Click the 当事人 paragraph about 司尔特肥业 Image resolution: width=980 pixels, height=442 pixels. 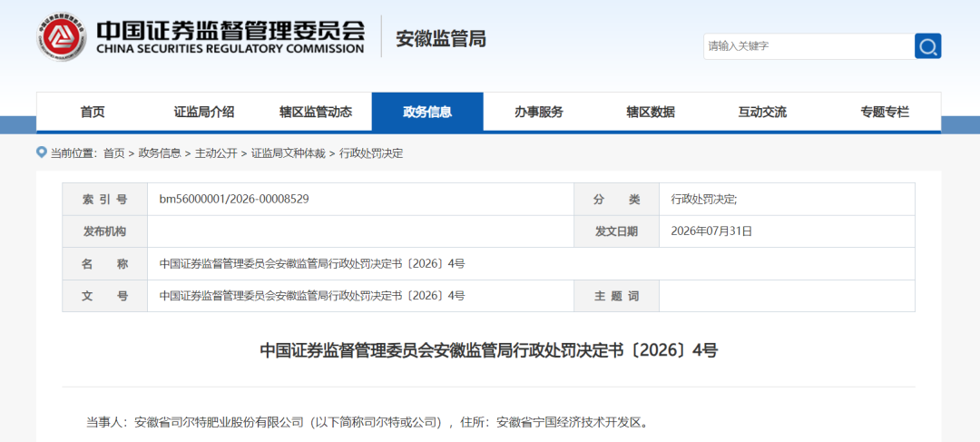click(x=367, y=422)
